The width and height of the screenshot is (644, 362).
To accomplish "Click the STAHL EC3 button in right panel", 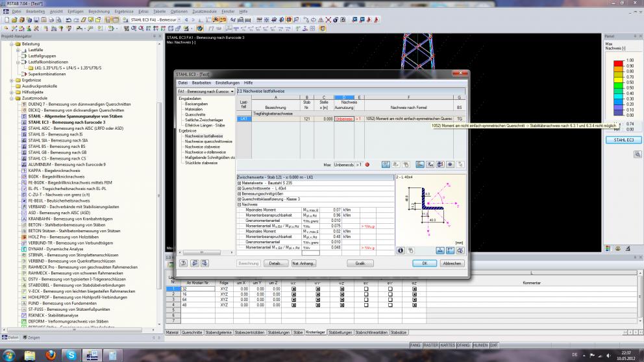I will [x=623, y=140].
